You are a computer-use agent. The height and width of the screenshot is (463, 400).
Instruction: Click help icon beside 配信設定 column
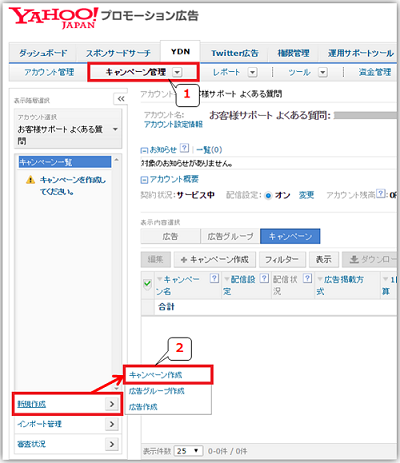[x=264, y=278]
